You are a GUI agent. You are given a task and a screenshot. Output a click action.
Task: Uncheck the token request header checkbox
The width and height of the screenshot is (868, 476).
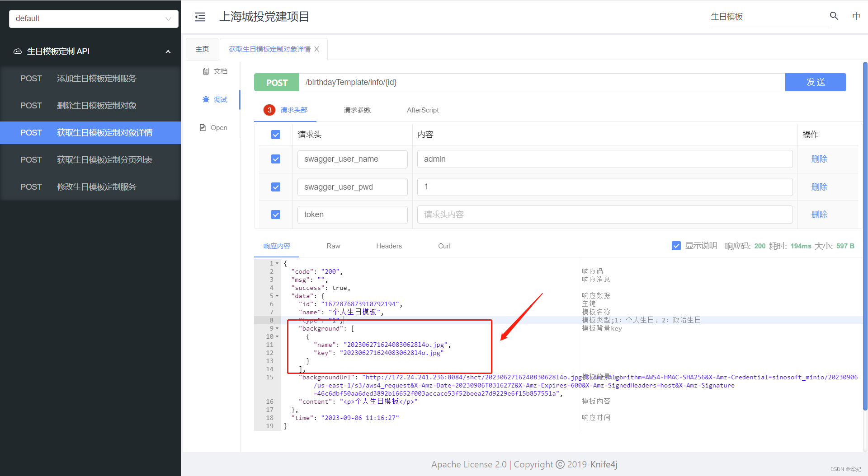(x=275, y=215)
